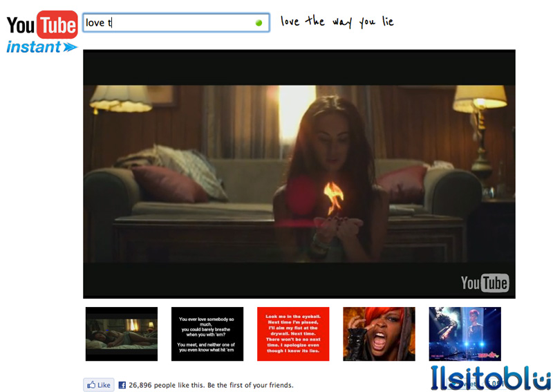Image resolution: width=553 pixels, height=392 pixels.
Task: Click the handwritten "love the way you lie" suggestion
Action: pyautogui.click(x=337, y=21)
